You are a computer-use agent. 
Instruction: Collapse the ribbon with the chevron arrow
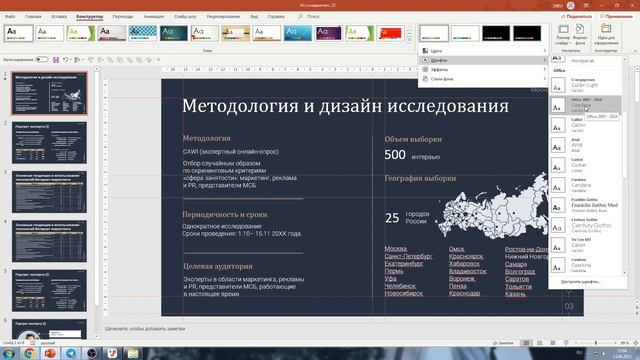pyautogui.click(x=636, y=51)
